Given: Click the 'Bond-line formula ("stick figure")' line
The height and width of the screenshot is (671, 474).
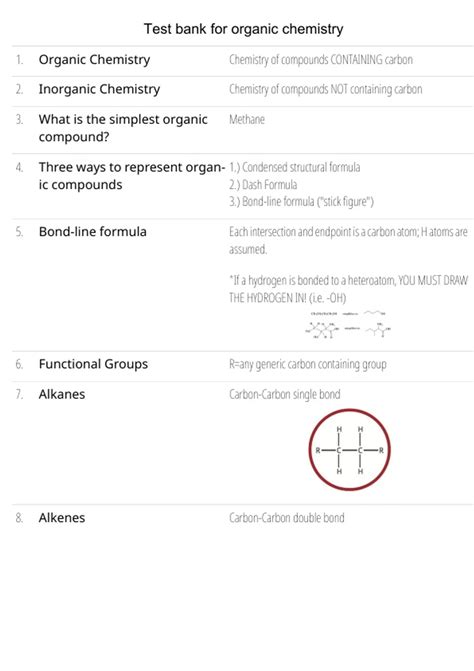Looking at the screenshot, I should (x=301, y=202).
